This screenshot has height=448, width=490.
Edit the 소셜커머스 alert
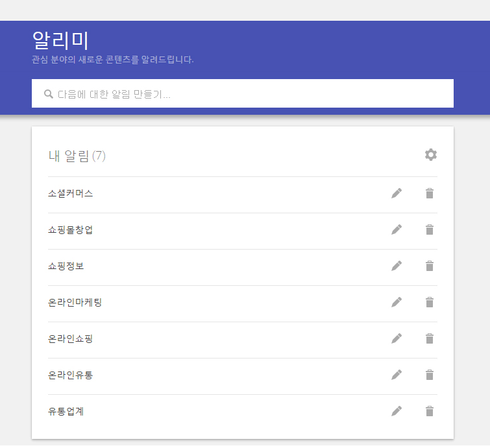tap(397, 193)
